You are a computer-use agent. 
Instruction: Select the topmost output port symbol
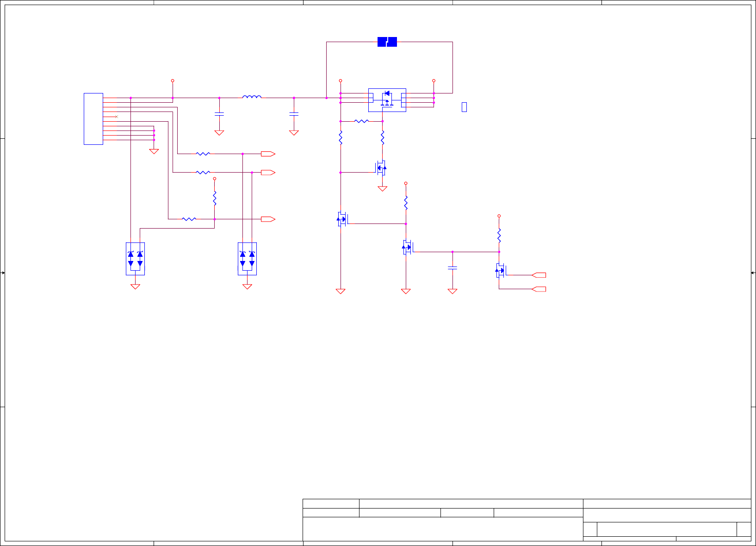pos(268,154)
